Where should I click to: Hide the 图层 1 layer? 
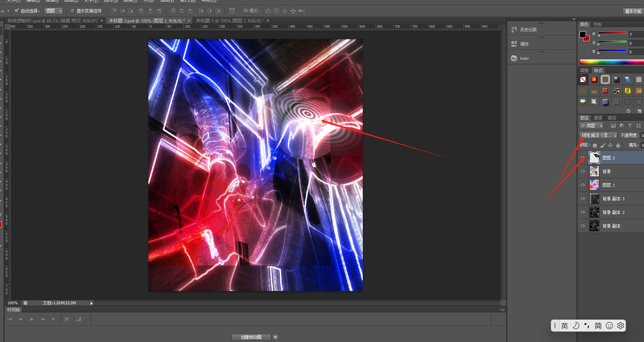[x=583, y=185]
